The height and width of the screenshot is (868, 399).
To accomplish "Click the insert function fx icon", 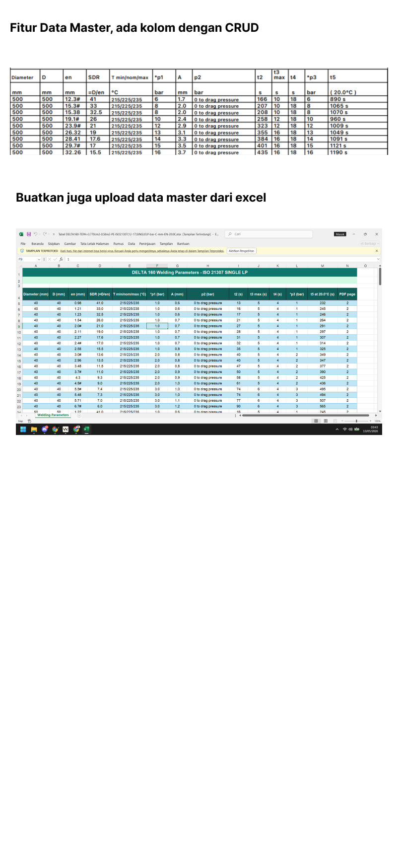I will click(x=61, y=259).
